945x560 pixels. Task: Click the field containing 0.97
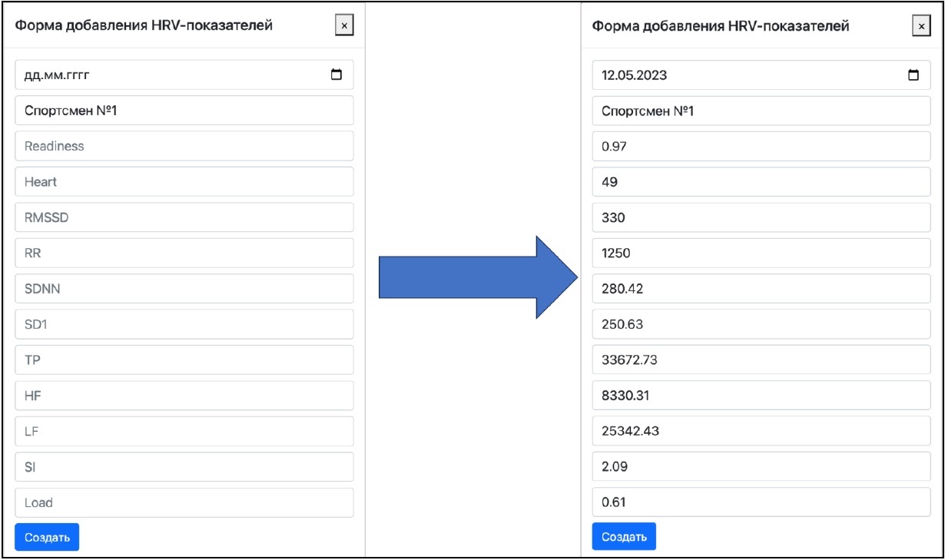(x=761, y=146)
